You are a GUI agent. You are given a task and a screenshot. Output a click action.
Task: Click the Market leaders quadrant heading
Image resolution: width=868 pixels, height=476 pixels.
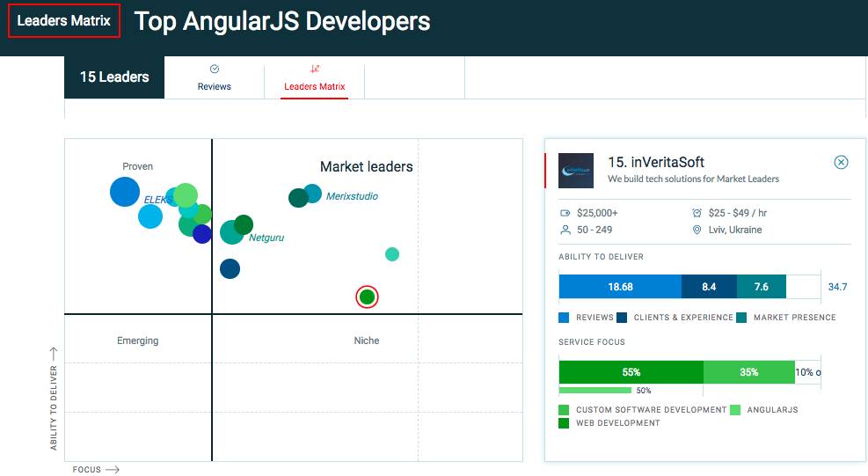coord(367,167)
